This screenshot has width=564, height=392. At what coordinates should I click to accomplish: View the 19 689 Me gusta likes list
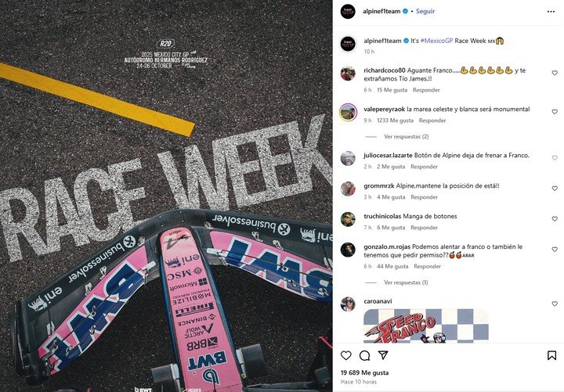click(365, 372)
